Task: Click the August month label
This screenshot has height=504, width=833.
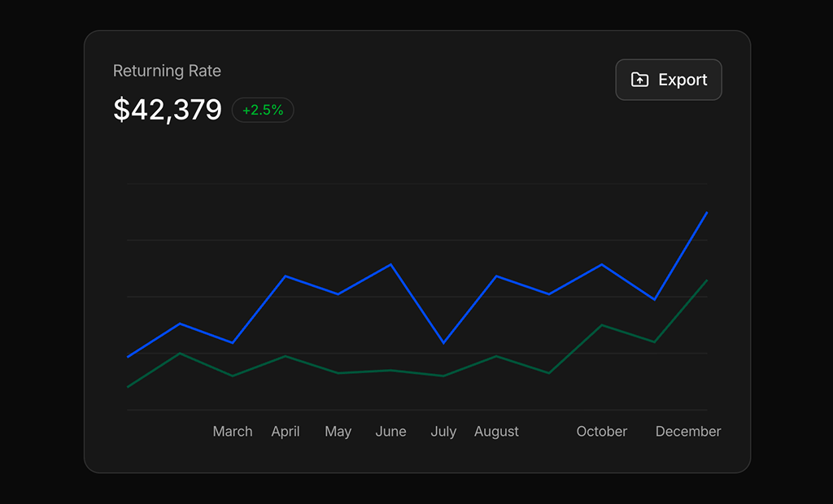Action: point(496,432)
